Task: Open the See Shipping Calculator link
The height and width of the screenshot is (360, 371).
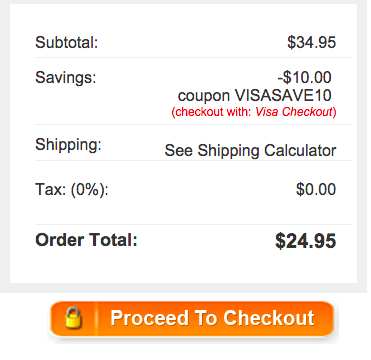Action: 250,150
